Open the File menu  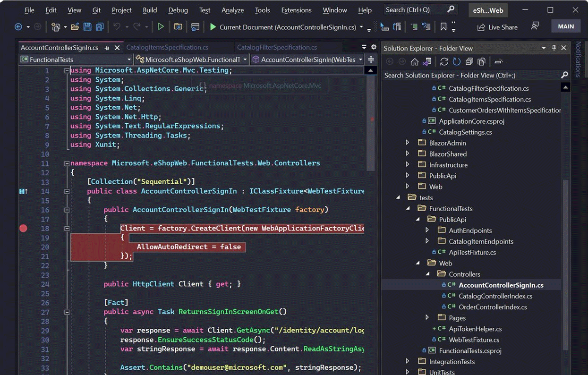coord(29,10)
